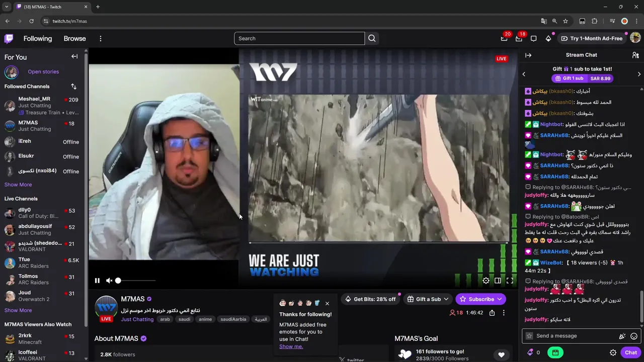Viewport: 644px width, 362px height.
Task: Sort the Followed Channels list
Action: (x=74, y=86)
